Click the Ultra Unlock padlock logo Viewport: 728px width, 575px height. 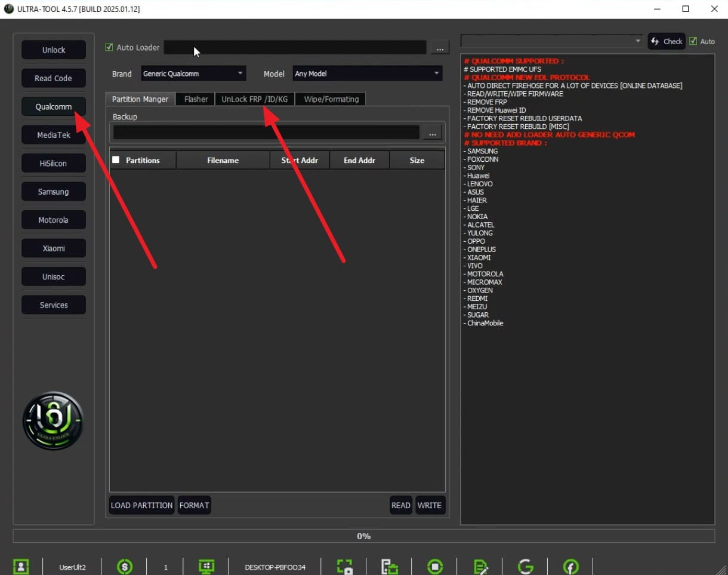[x=53, y=421]
